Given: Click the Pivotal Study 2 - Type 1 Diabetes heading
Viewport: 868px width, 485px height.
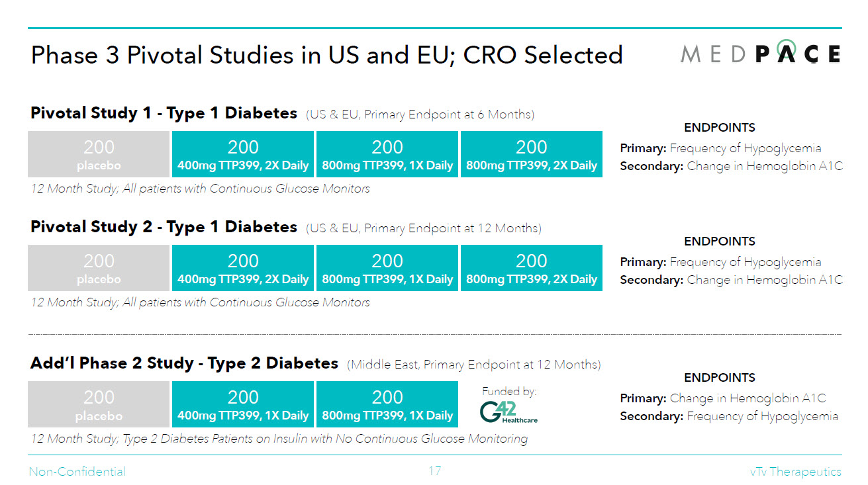Looking at the screenshot, I should 164,227.
